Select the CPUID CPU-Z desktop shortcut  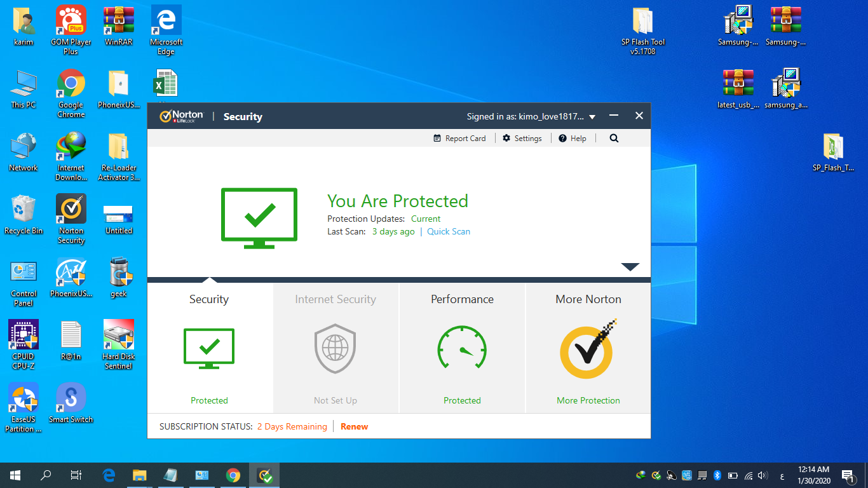[x=24, y=345]
